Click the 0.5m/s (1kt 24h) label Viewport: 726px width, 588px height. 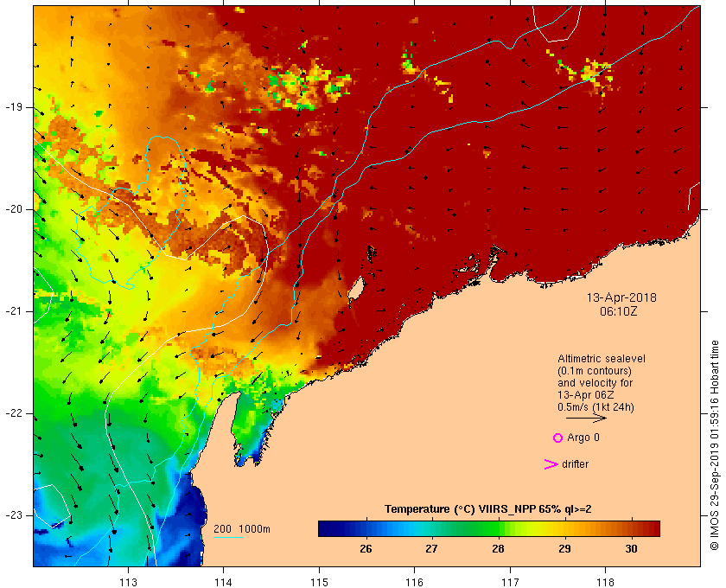point(595,407)
